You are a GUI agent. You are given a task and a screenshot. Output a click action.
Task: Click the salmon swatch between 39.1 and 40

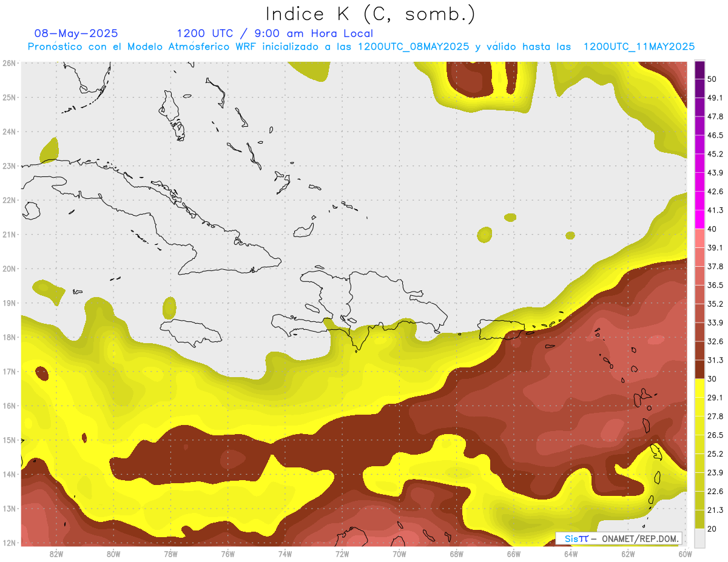pyautogui.click(x=699, y=238)
